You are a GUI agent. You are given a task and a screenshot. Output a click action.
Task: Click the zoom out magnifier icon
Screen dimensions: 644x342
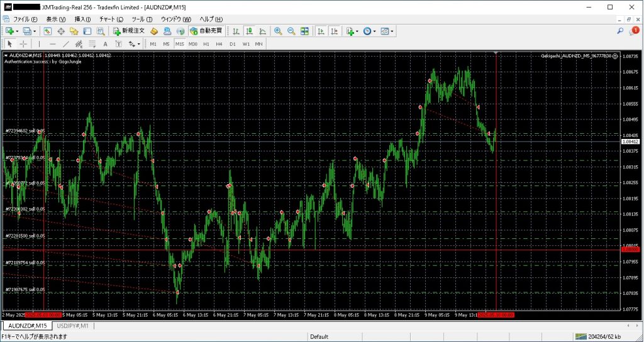(291, 31)
